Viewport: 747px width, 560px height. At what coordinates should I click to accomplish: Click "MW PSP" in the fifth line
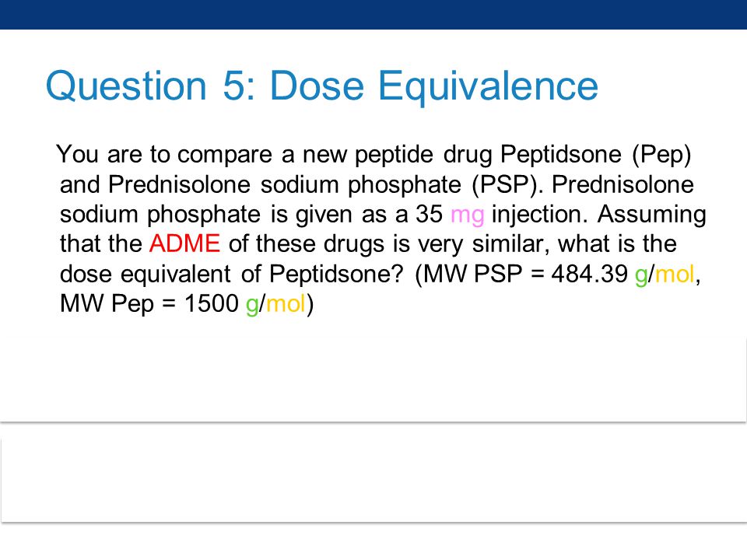(472, 274)
